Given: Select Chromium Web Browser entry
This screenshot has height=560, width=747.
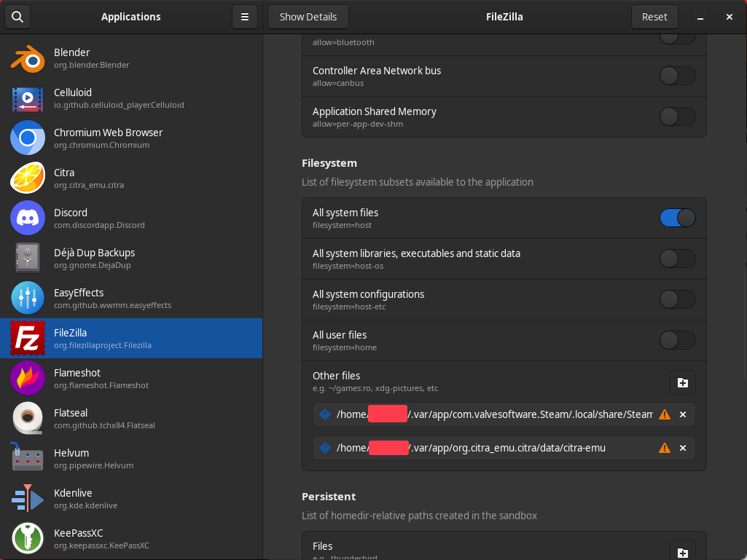Looking at the screenshot, I should point(131,138).
